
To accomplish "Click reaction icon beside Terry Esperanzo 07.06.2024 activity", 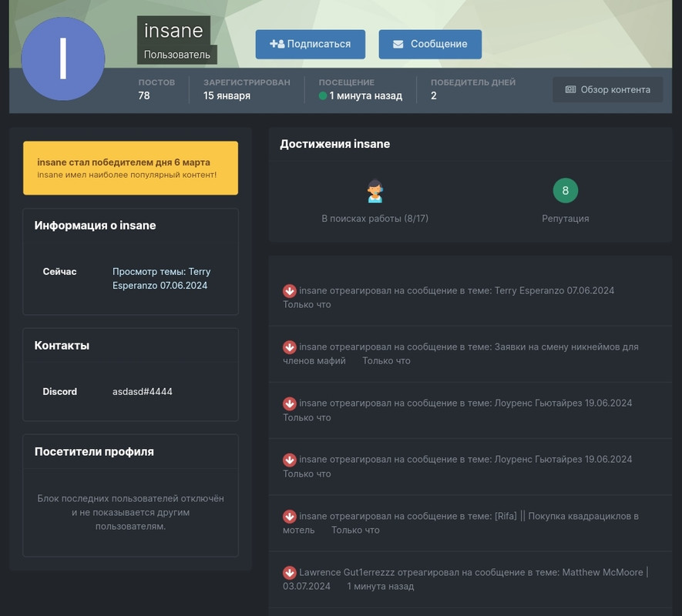I will (290, 291).
